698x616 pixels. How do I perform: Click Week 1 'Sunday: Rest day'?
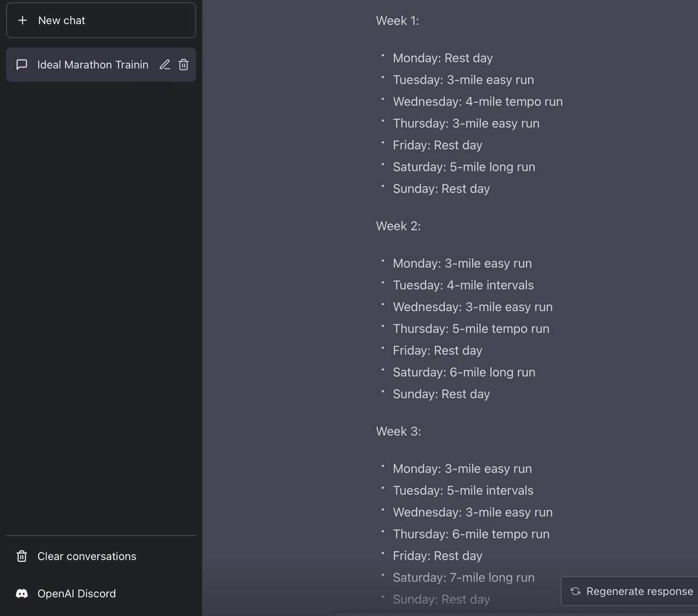(441, 189)
